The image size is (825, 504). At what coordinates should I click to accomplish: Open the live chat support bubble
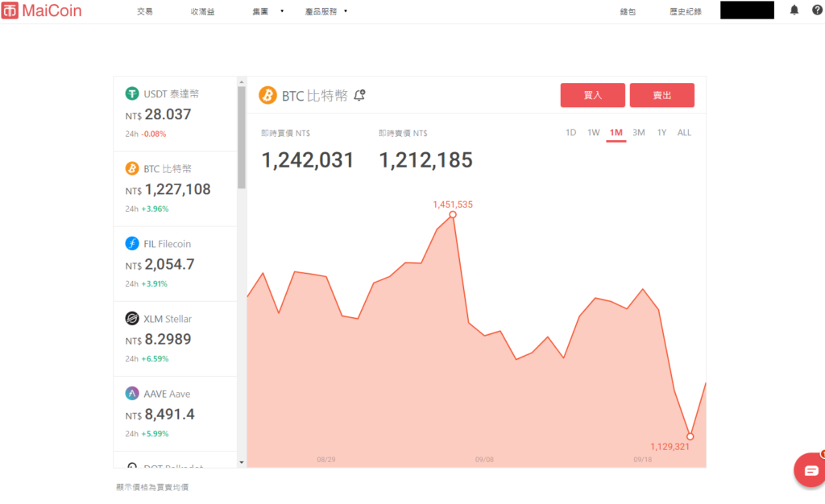[x=810, y=470]
